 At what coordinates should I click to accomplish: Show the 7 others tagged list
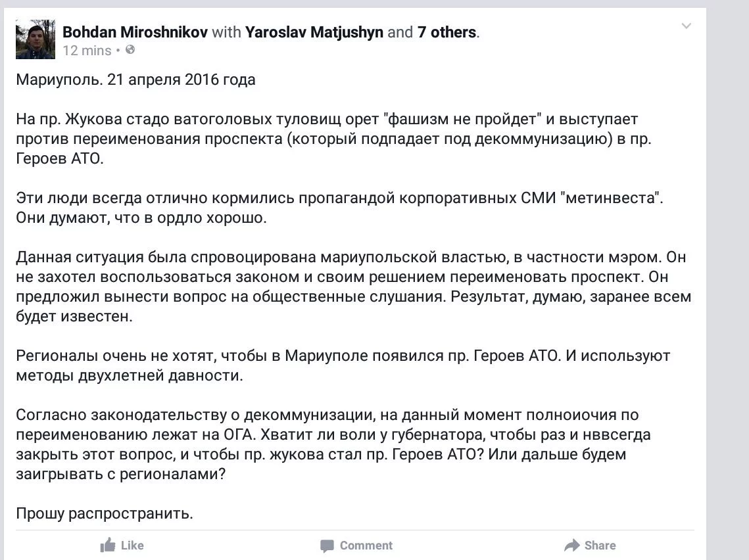click(447, 32)
